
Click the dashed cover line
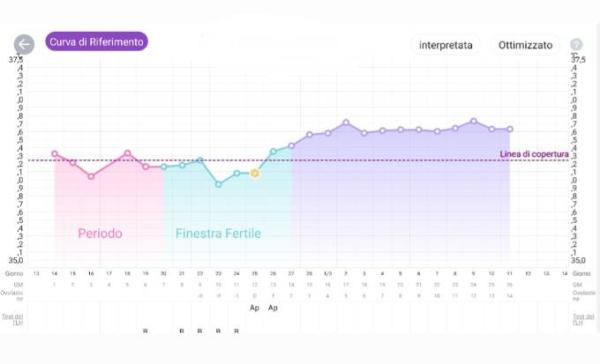pyautogui.click(x=298, y=160)
